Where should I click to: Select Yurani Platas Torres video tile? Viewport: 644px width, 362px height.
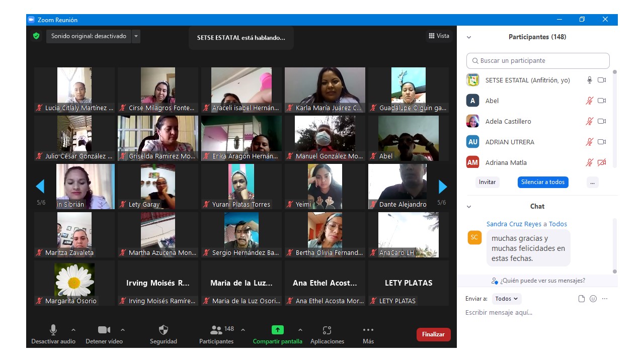(x=242, y=187)
